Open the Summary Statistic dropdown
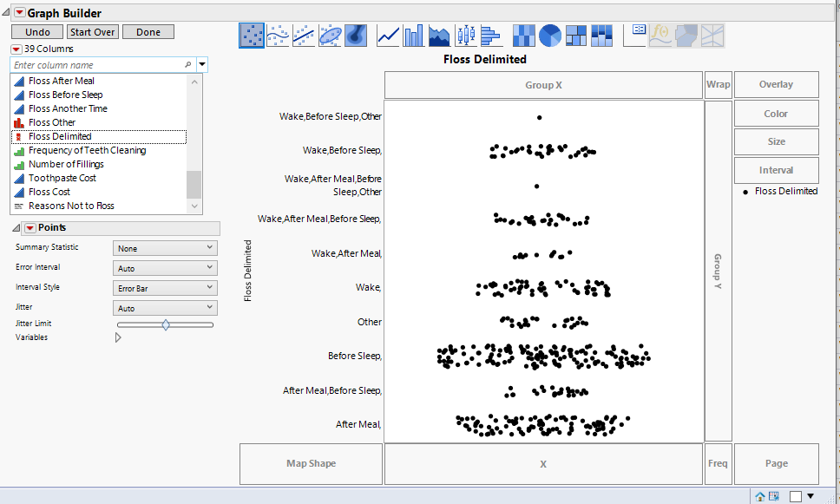The width and height of the screenshot is (840, 504). (164, 247)
